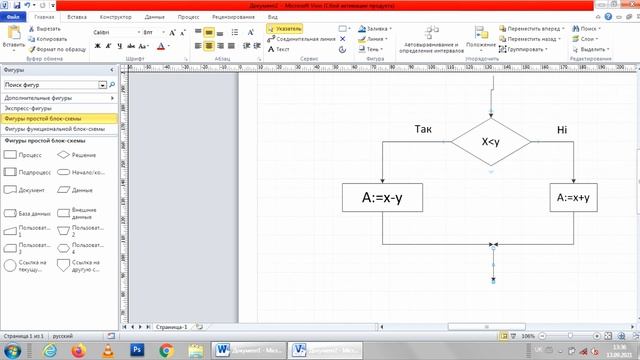Open Photoshop from the Windows taskbar
This screenshot has width=640, height=360.
[137, 350]
